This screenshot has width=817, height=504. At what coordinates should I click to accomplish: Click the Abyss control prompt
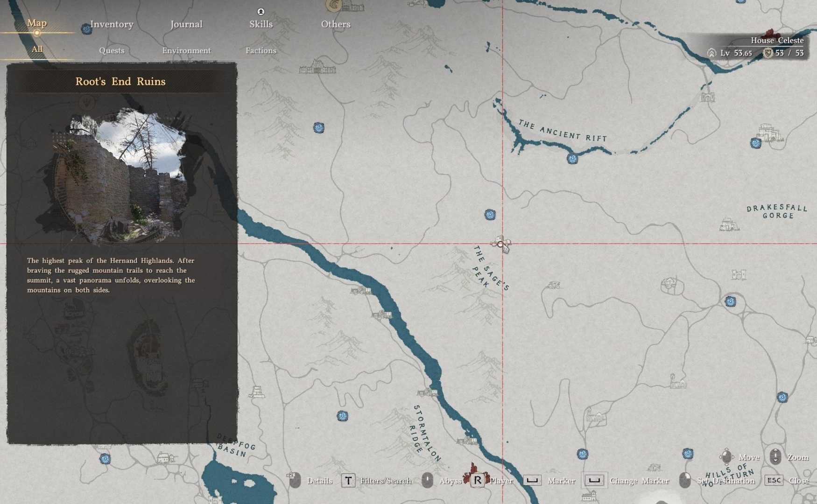442,481
